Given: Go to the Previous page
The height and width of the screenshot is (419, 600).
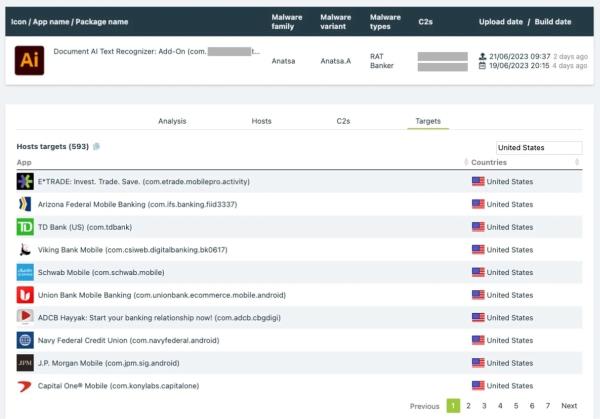Looking at the screenshot, I should click(x=424, y=406).
